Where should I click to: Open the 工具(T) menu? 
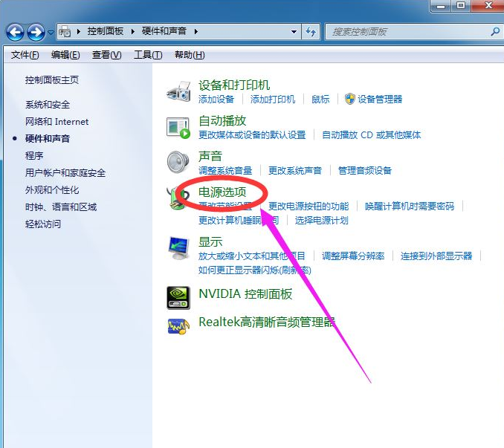(147, 55)
